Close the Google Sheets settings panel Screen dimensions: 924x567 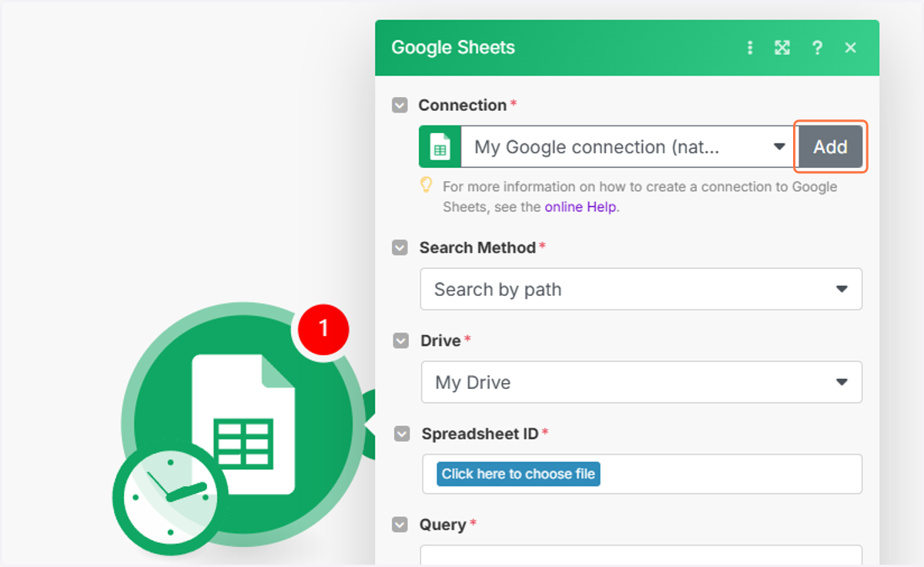pyautogui.click(x=850, y=48)
